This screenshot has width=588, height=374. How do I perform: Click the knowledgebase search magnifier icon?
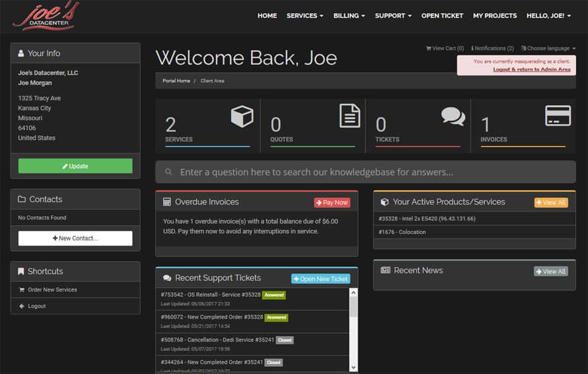point(168,172)
